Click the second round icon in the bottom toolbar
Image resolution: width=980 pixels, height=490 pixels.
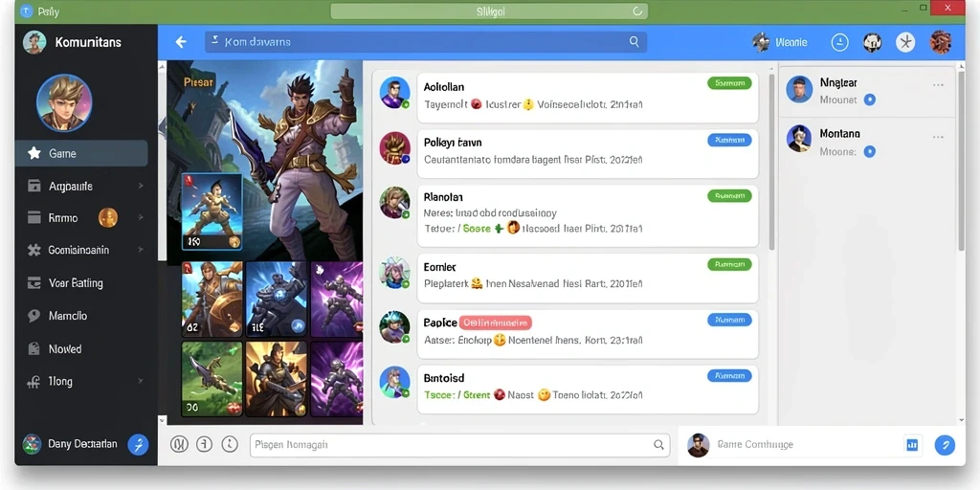point(205,444)
